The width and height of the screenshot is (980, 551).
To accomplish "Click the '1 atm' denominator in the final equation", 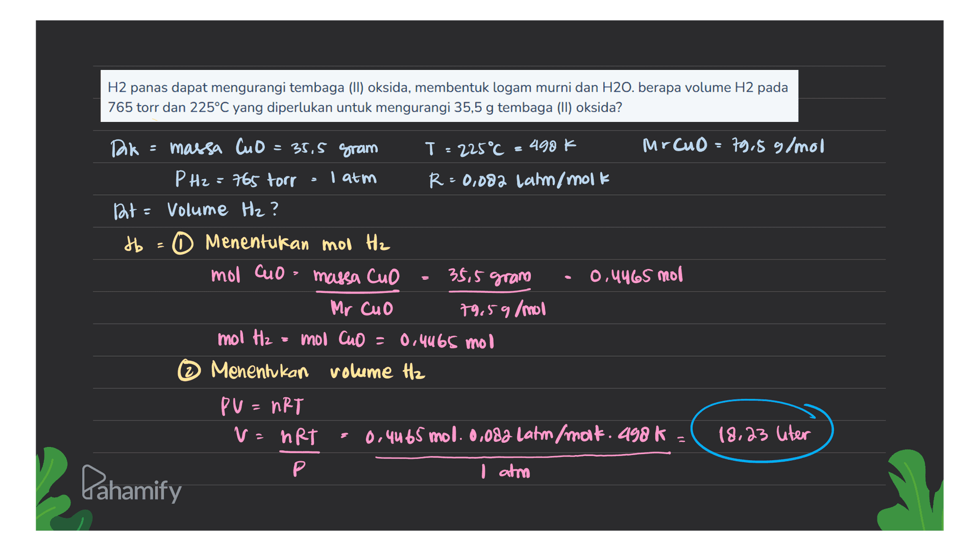I will (x=505, y=471).
